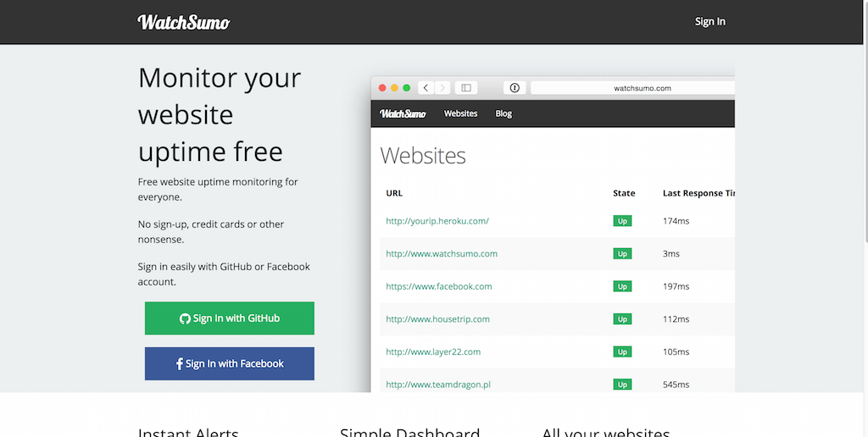Image resolution: width=868 pixels, height=437 pixels.
Task: Click the 197ms response time value
Action: tap(676, 286)
